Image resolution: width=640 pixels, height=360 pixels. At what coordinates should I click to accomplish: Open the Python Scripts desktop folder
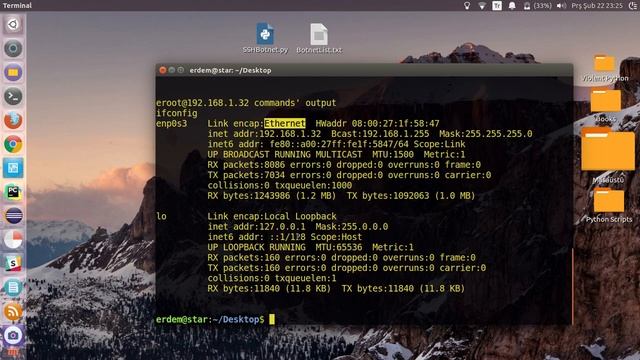click(x=609, y=205)
